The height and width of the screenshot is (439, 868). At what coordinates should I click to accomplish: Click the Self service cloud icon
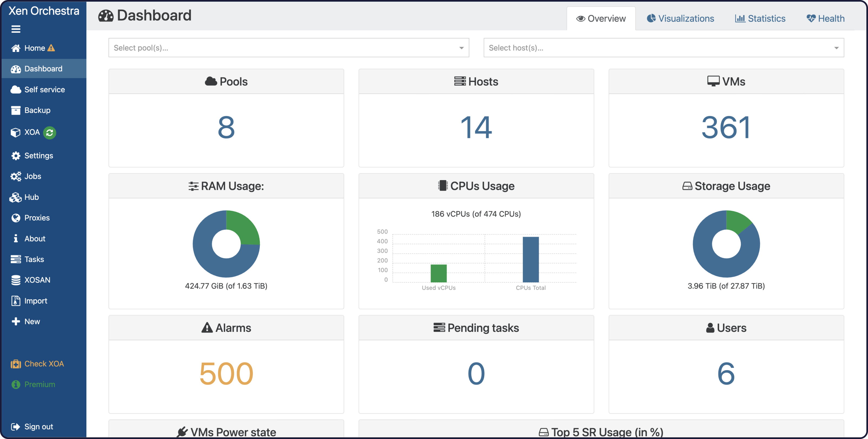pos(16,90)
